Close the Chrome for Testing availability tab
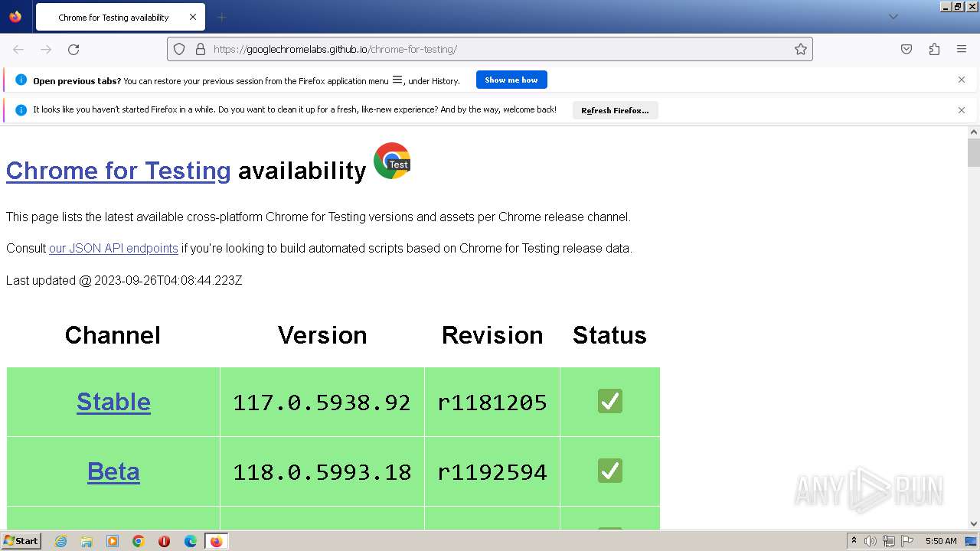This screenshot has height=551, width=980. [x=193, y=17]
